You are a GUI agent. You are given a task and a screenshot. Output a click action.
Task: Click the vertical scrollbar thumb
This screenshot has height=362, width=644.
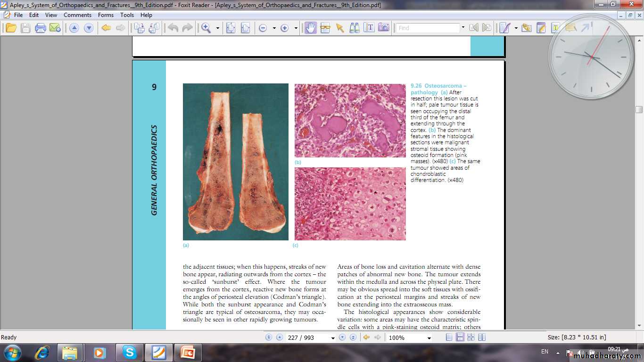click(x=639, y=110)
